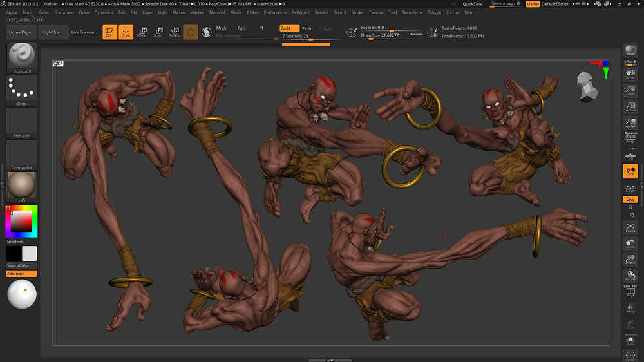This screenshot has height=362, width=644.
Task: Open the Texture Off picker
Action: click(22, 155)
